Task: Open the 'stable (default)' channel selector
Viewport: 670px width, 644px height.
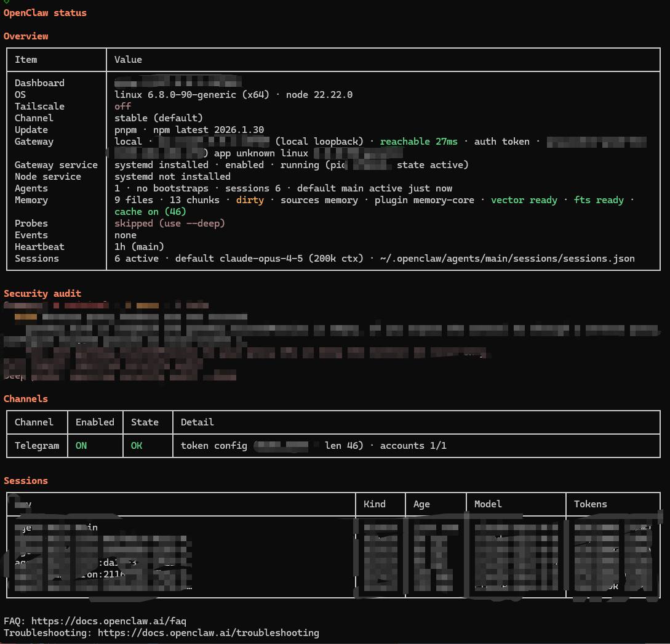Action: pyautogui.click(x=158, y=118)
